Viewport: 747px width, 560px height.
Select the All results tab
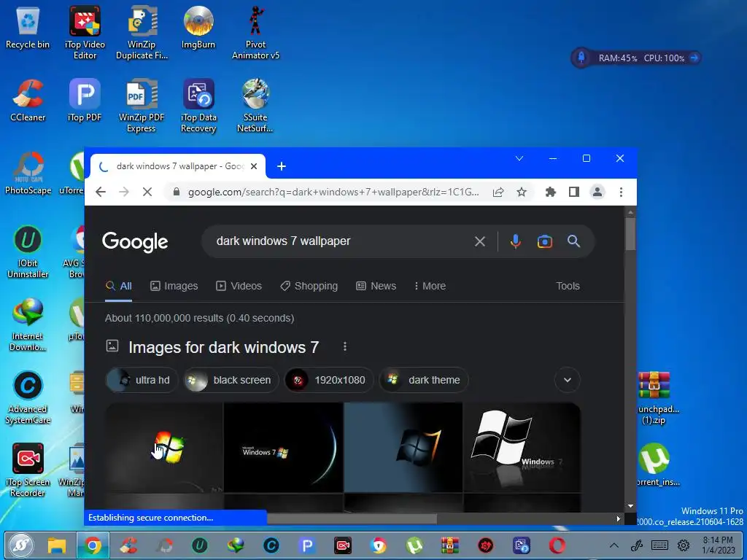click(x=119, y=286)
